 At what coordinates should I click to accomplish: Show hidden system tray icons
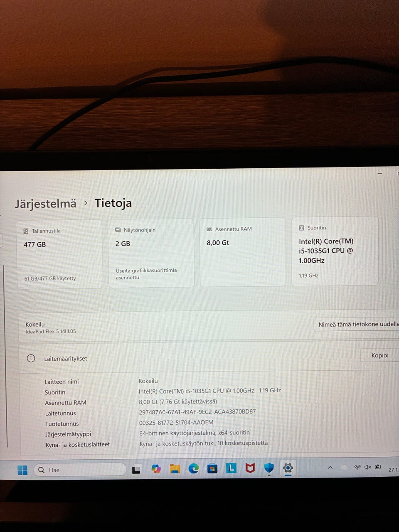pyautogui.click(x=330, y=468)
